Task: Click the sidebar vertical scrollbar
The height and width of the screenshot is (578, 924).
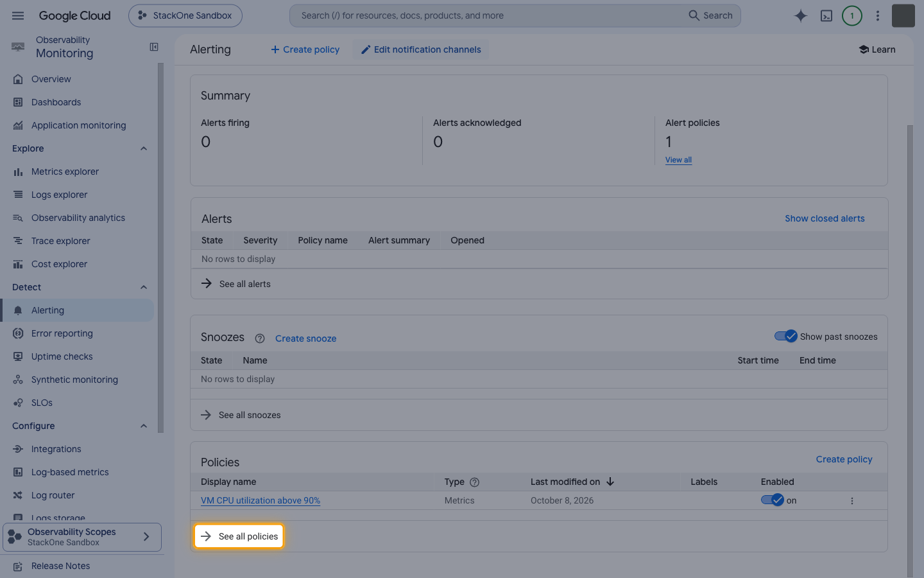Action: pos(160,248)
